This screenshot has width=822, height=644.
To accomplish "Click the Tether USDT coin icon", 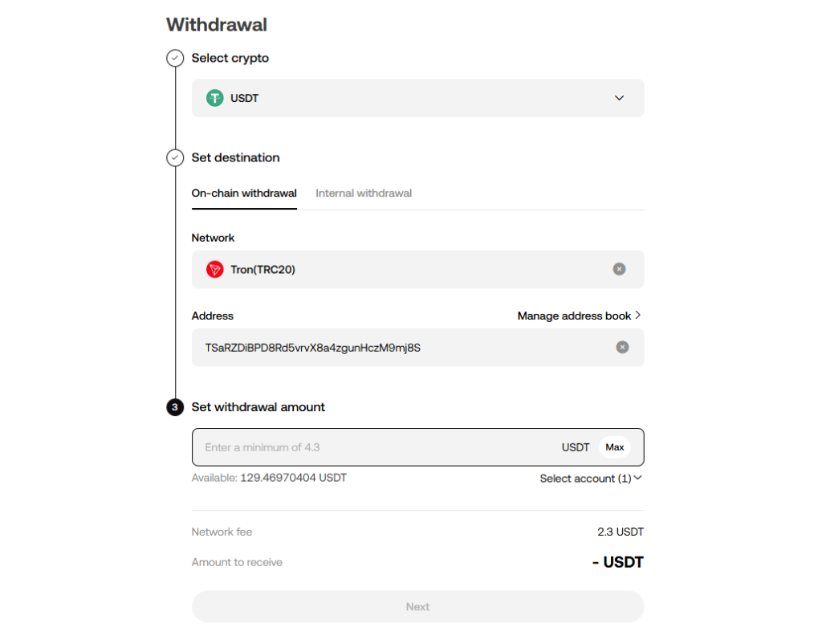I will coord(214,98).
